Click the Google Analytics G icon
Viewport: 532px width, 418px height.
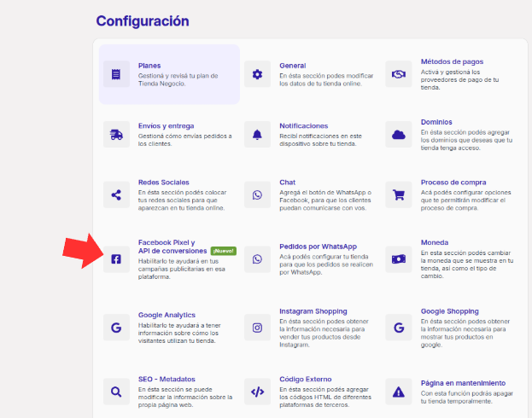(x=116, y=328)
